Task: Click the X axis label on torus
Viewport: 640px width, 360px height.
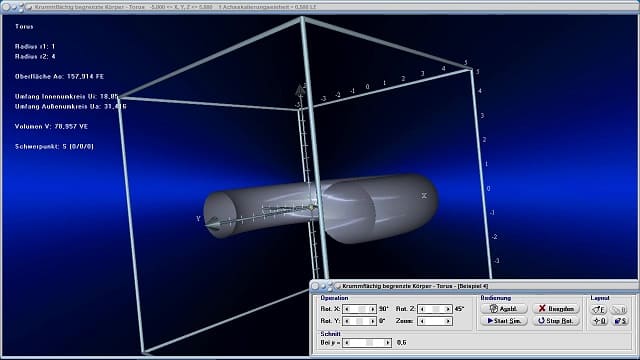Action: 424,196
